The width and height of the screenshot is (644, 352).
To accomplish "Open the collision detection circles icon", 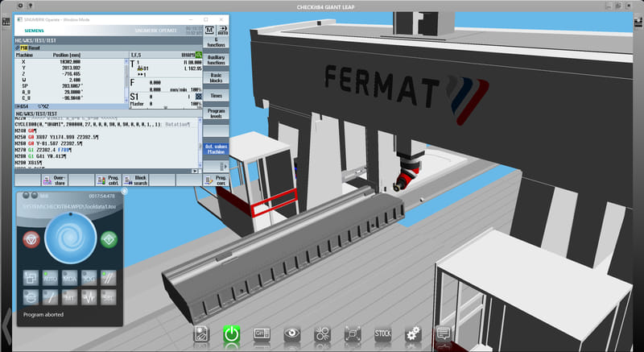I will tap(323, 334).
